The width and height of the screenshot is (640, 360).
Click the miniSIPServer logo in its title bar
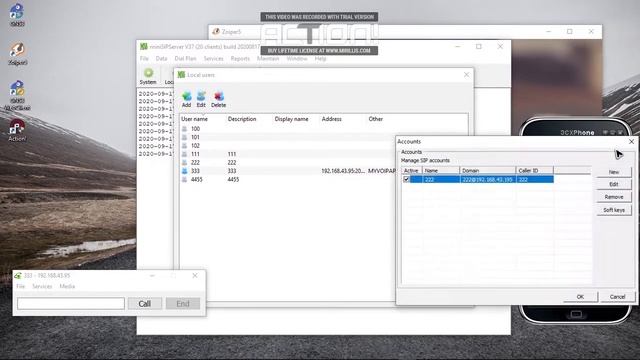[x=144, y=47]
